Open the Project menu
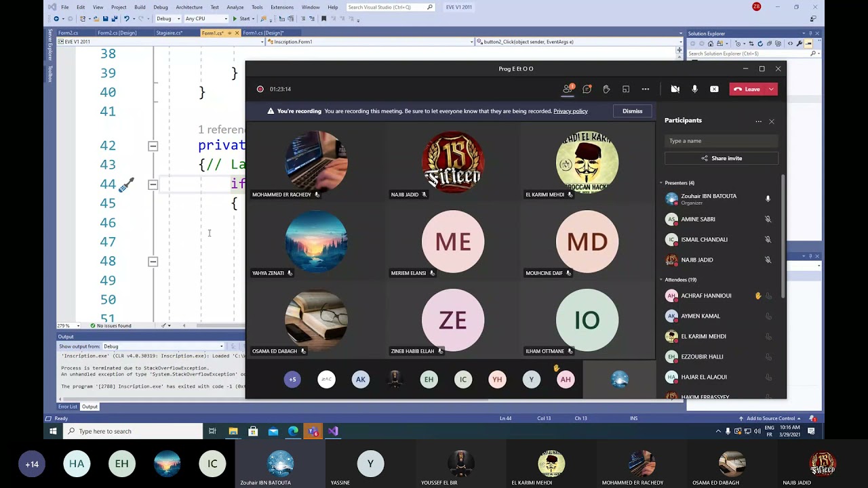The image size is (868, 488). pyautogui.click(x=119, y=7)
